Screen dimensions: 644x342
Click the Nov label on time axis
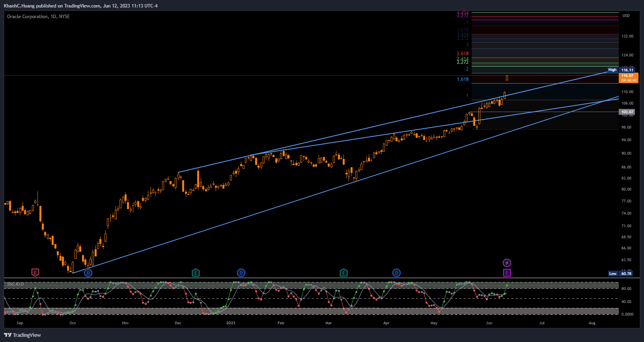(x=125, y=323)
